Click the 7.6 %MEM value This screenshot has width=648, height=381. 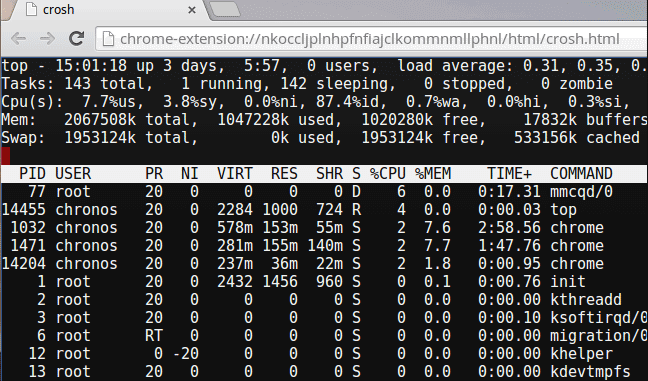click(x=438, y=228)
